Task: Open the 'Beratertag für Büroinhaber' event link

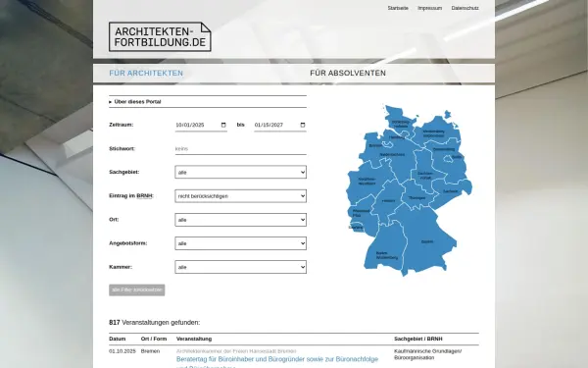Action: 277,363
